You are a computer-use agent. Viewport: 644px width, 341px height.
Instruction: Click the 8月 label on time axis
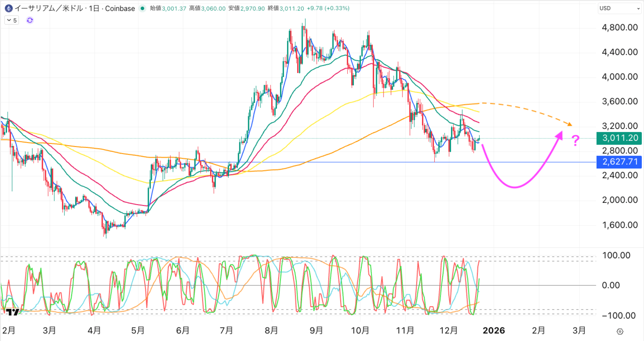point(271,331)
